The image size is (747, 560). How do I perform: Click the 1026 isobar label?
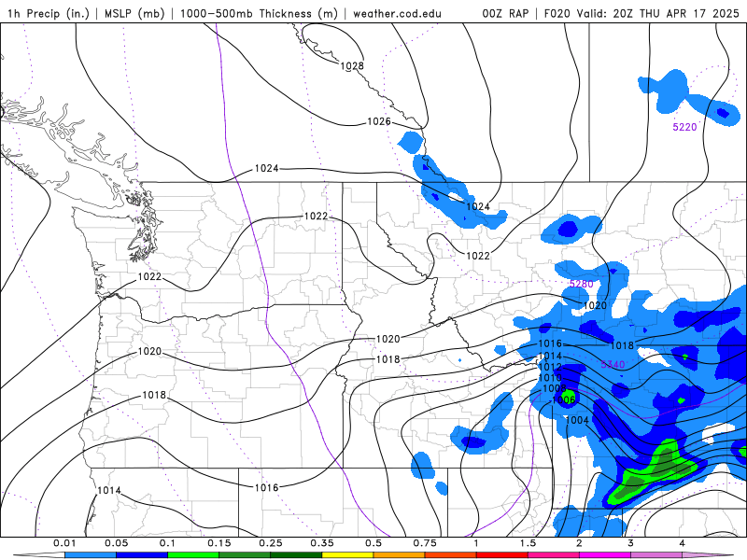click(379, 121)
